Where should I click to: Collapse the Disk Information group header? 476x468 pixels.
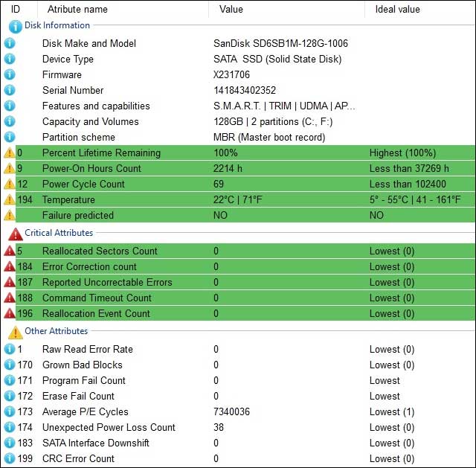click(x=57, y=25)
